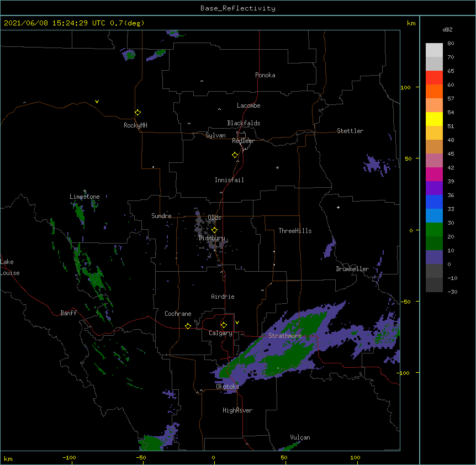Viewport: 476px width, 465px height.
Task: Select the ThreeHills city label
Action: coord(295,231)
